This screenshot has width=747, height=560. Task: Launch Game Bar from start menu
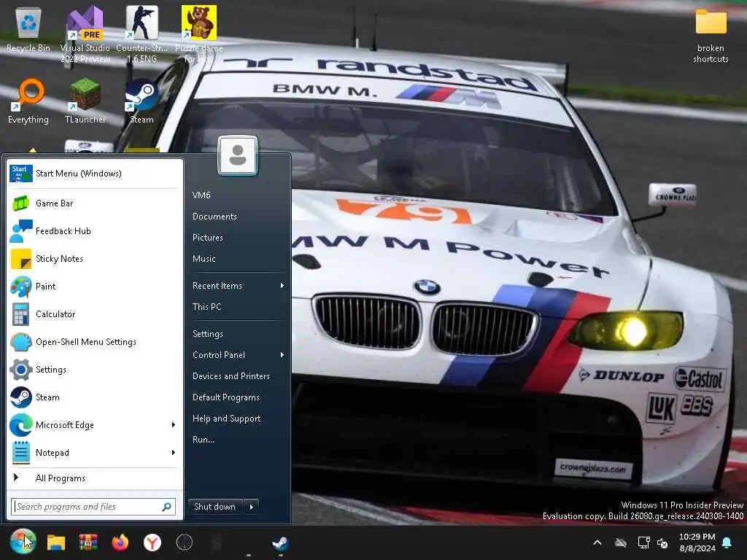[x=94, y=203]
